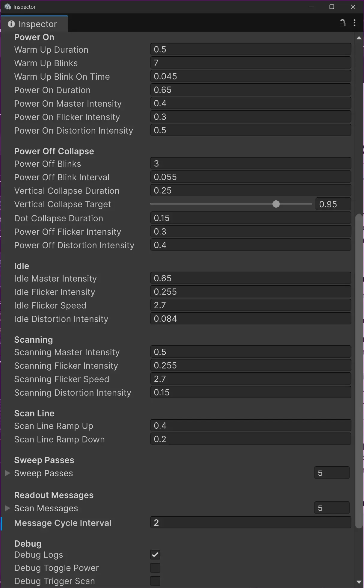The width and height of the screenshot is (364, 588).
Task: Click the Power Off Blinks value field
Action: [250, 163]
